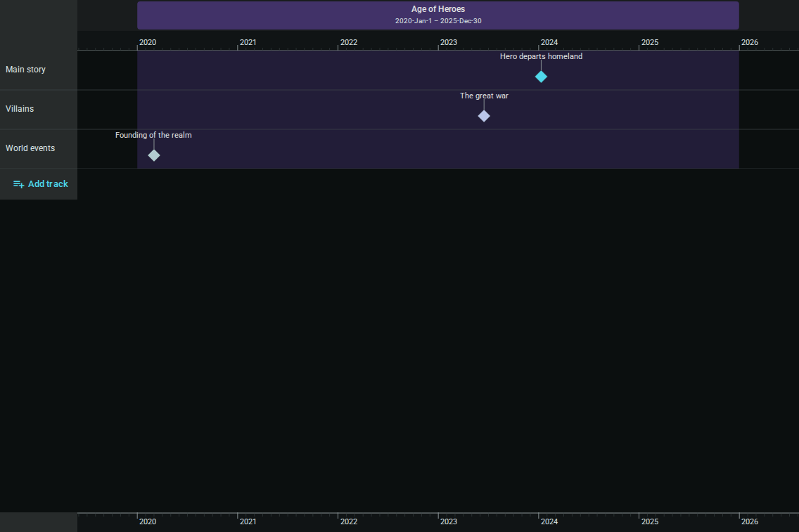Viewport: 799px width, 532px height.
Task: Open the Age of Heroes era bar
Action: [x=438, y=15]
